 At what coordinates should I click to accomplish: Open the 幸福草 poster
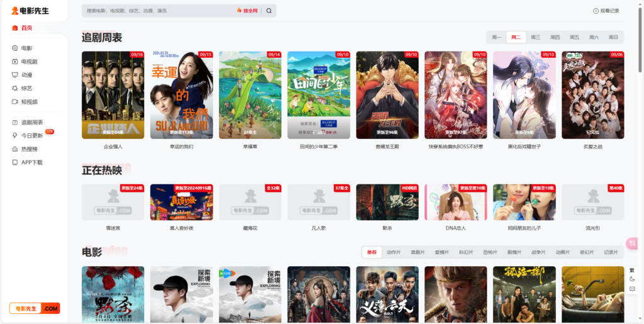click(x=250, y=95)
